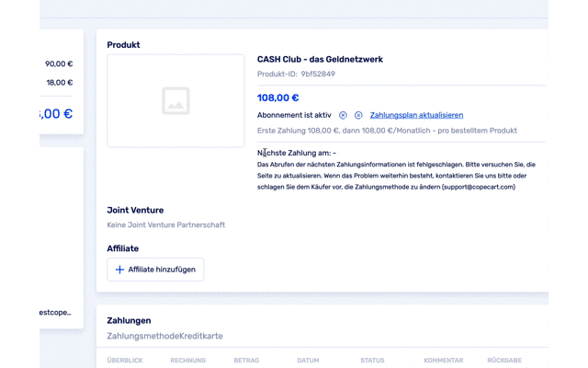Select the ÜBERBLICK column header
The image size is (588, 368).
[x=125, y=361]
